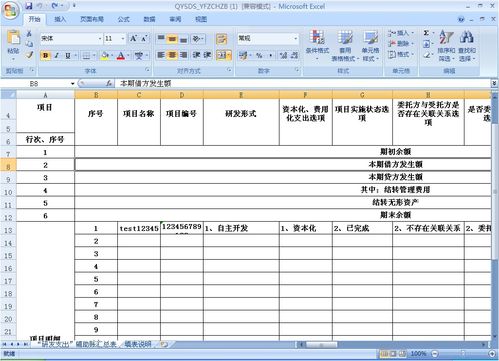Toggle Align Text Left
499x361 pixels.
(x=161, y=55)
